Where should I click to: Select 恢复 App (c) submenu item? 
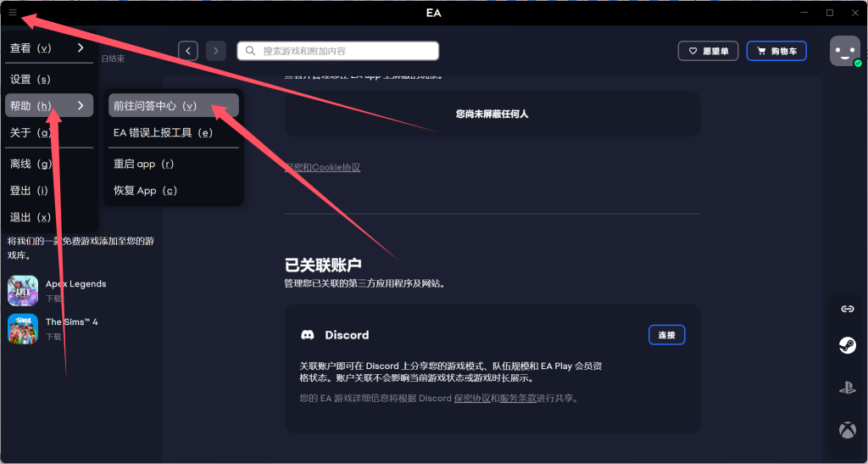(174, 191)
